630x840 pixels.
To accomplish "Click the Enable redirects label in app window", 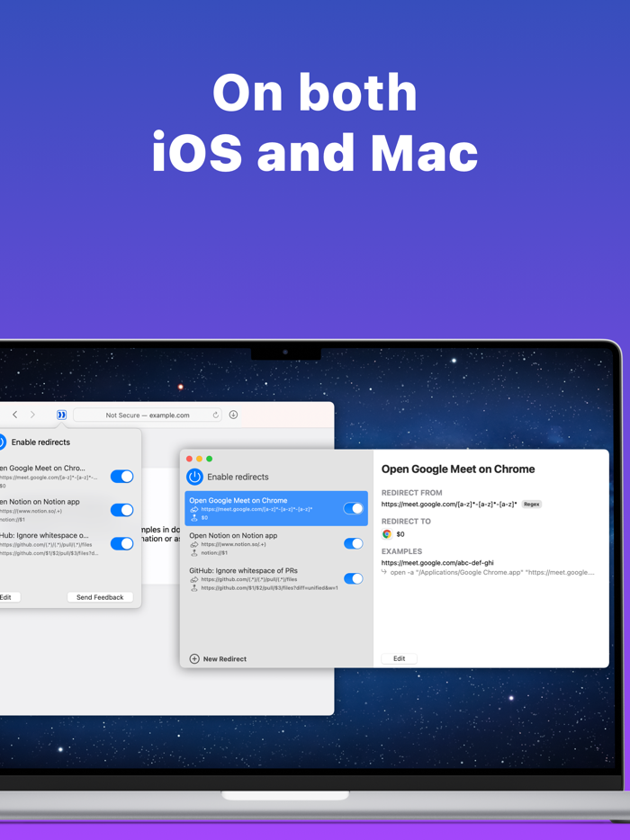I will pyautogui.click(x=238, y=477).
